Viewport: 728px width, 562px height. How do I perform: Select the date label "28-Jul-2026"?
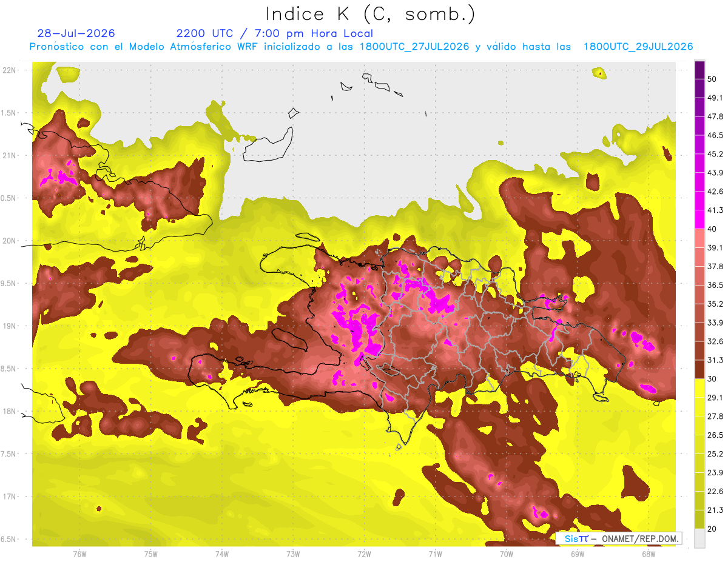[x=76, y=33]
